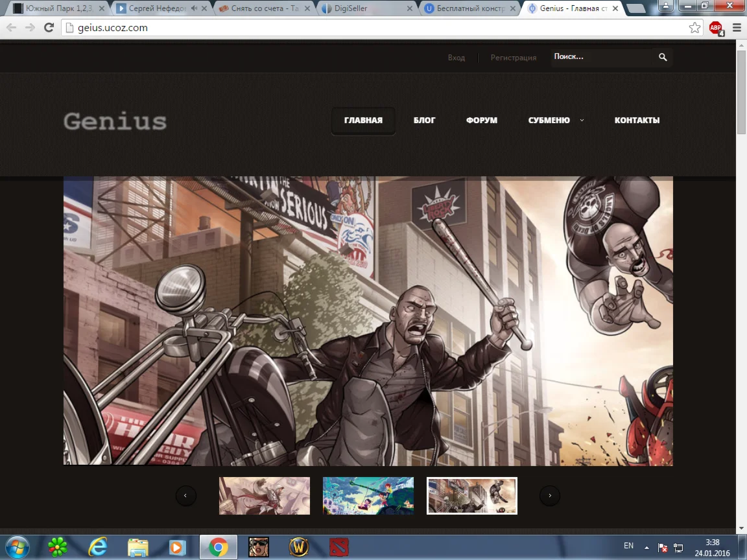Close the DigiSeller tab
The width and height of the screenshot is (747, 560).
[x=410, y=8]
